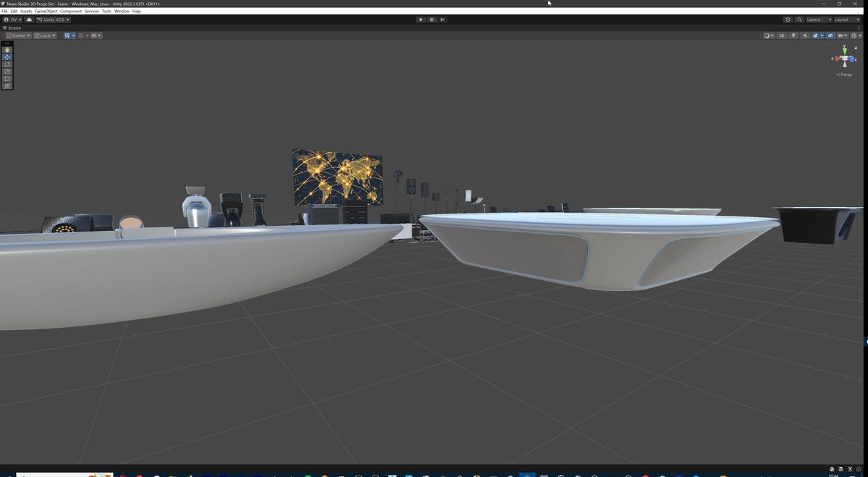The image size is (868, 477).
Task: Toggle scene audio
Action: click(x=804, y=35)
